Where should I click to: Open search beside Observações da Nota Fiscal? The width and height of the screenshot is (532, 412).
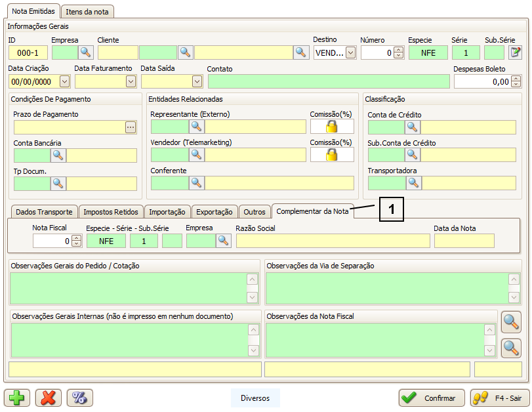511,322
